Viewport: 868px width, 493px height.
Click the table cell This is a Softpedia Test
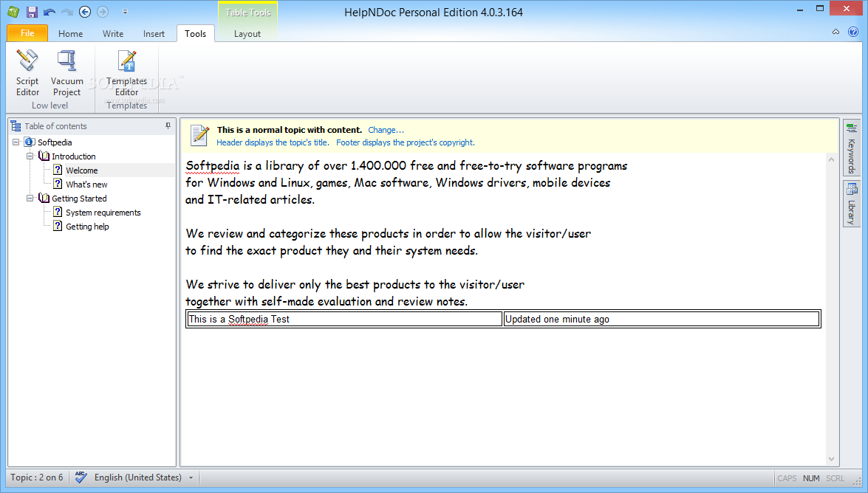pos(344,320)
